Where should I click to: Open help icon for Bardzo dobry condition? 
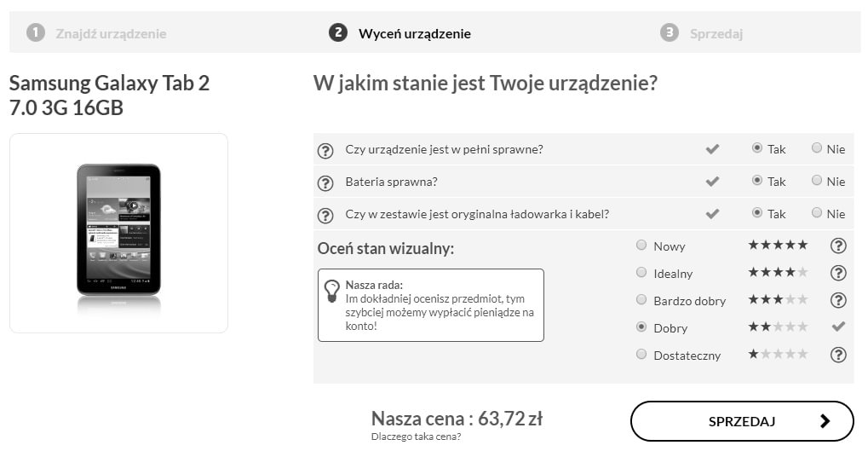[839, 300]
